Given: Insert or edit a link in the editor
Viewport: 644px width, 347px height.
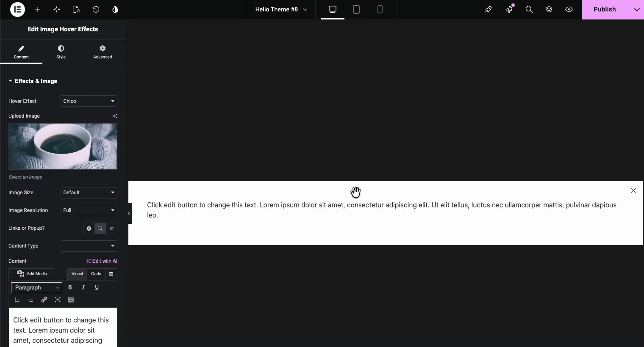Looking at the screenshot, I should click(44, 300).
